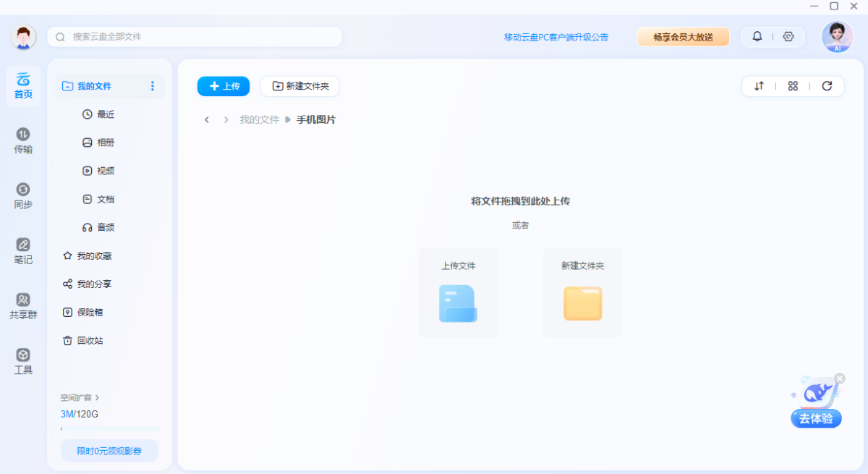Go to 我的文件 in the breadcrumb

259,119
